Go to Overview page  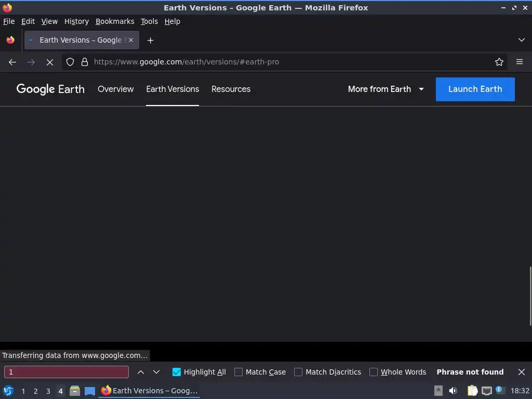[x=116, y=89]
